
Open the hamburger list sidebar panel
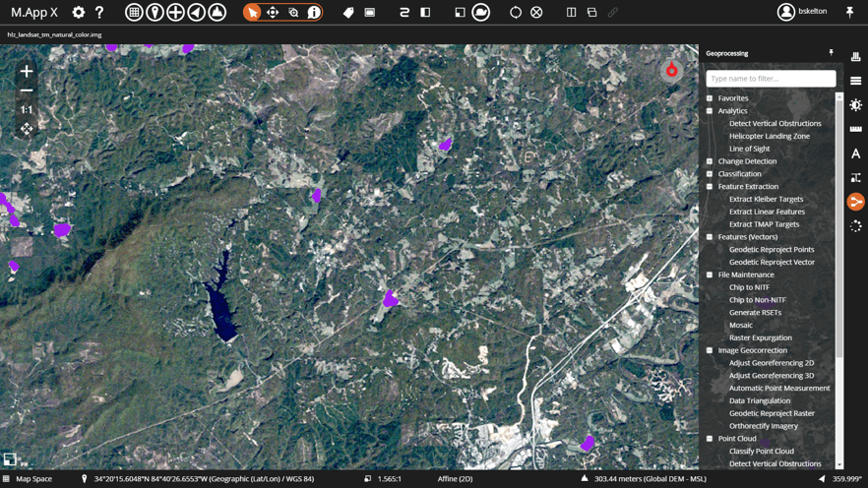pos(856,81)
